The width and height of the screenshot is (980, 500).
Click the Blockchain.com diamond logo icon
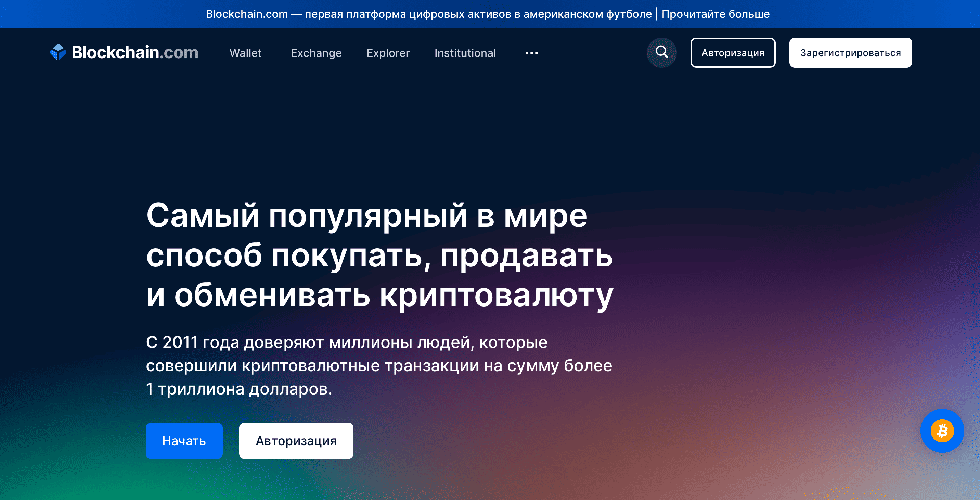(x=58, y=52)
